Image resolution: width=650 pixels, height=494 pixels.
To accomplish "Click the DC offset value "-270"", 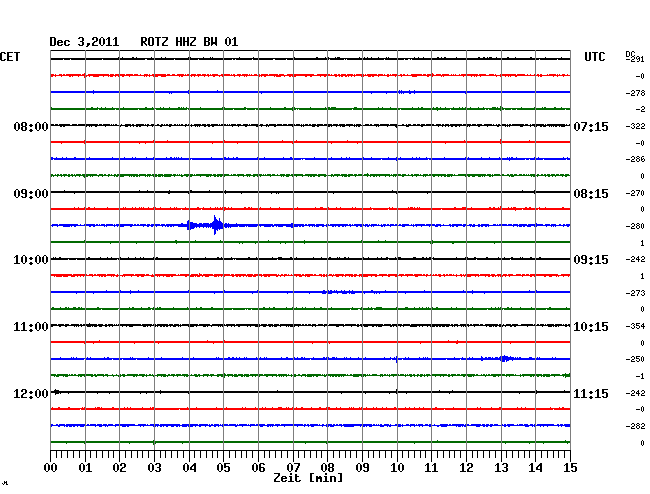I will [635, 193].
